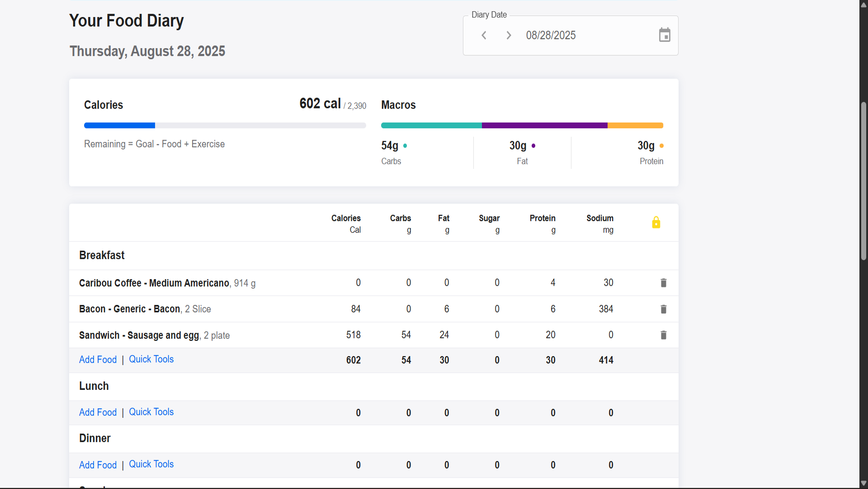The width and height of the screenshot is (868, 489).
Task: Delete the Bacon entry
Action: tap(663, 309)
